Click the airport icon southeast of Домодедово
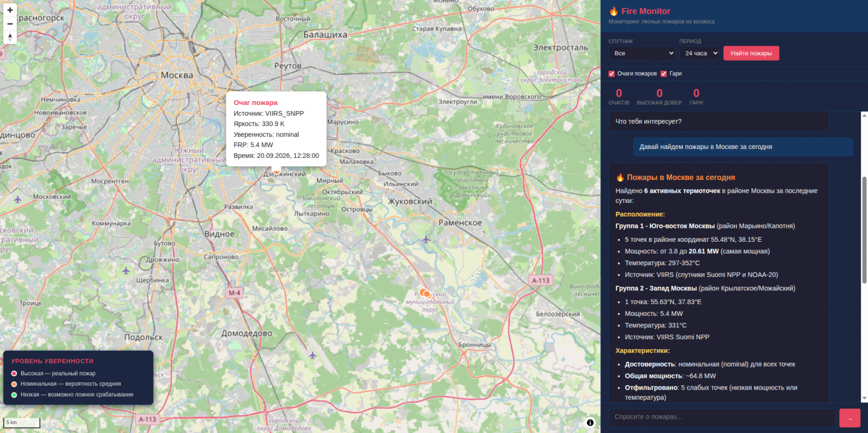The image size is (868, 433). pos(312,355)
